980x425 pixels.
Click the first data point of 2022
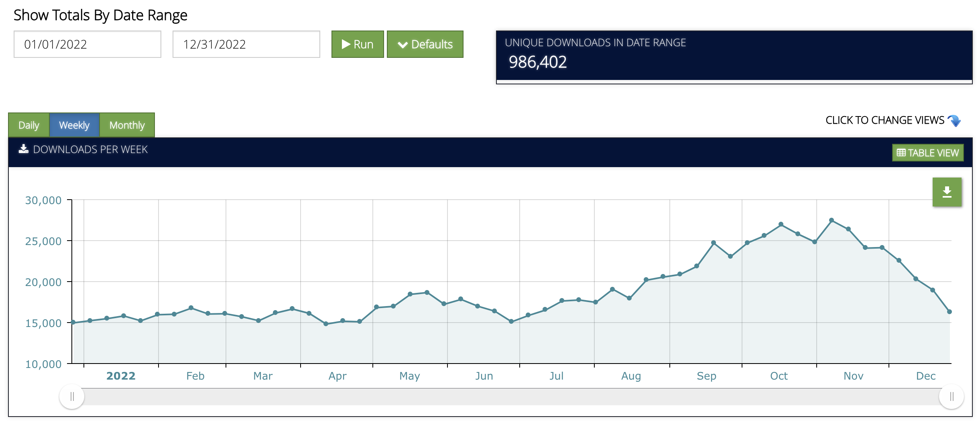coord(73,322)
